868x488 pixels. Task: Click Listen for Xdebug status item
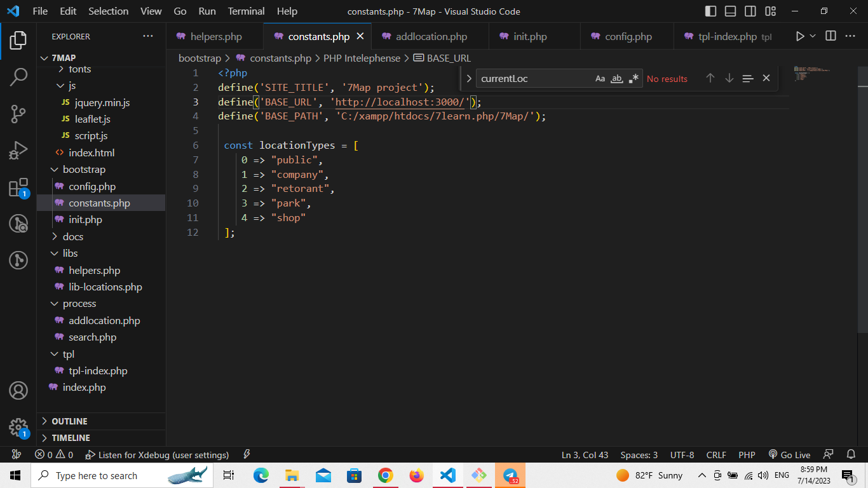coord(156,455)
